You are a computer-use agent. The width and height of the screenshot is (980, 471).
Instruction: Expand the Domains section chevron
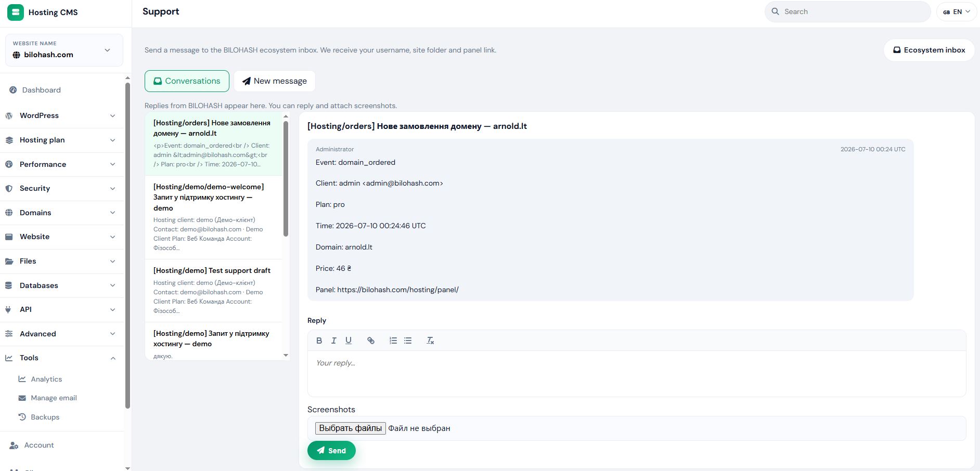(112, 213)
